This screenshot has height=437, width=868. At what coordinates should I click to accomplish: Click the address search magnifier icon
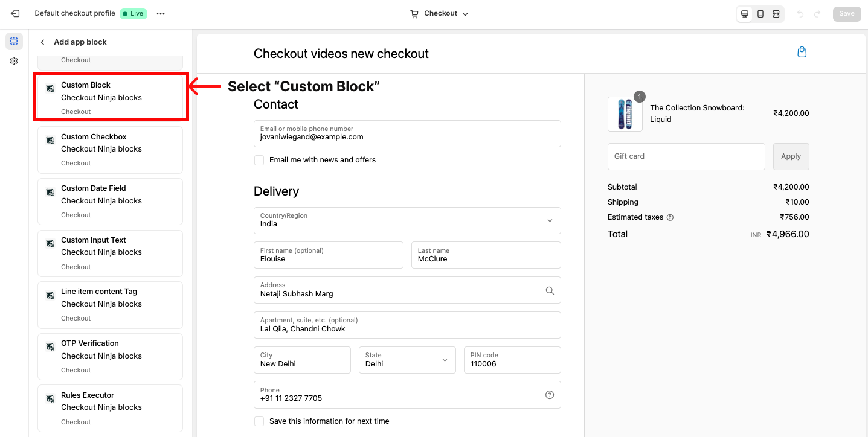(x=550, y=290)
